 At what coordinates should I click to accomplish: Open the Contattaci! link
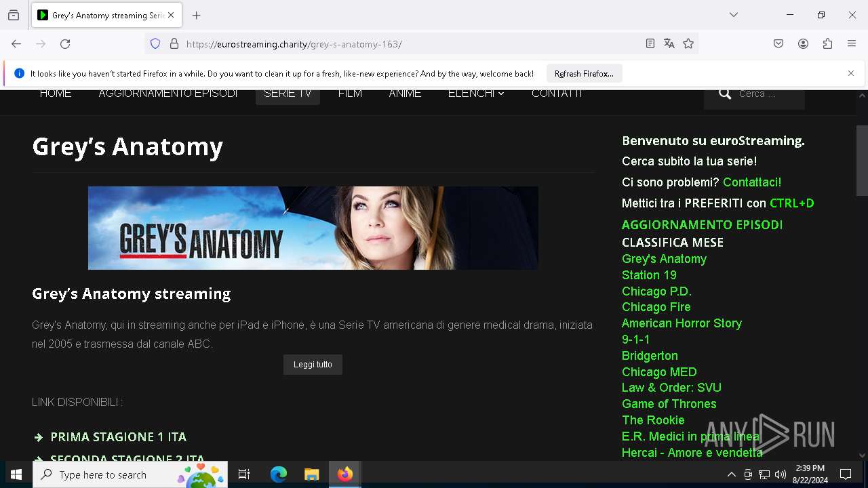(752, 182)
